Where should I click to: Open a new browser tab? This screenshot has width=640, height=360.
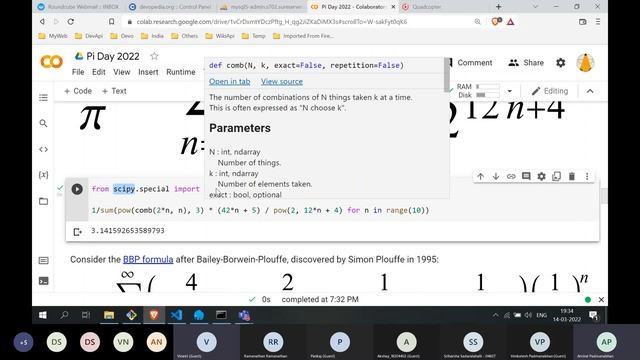[498, 7]
